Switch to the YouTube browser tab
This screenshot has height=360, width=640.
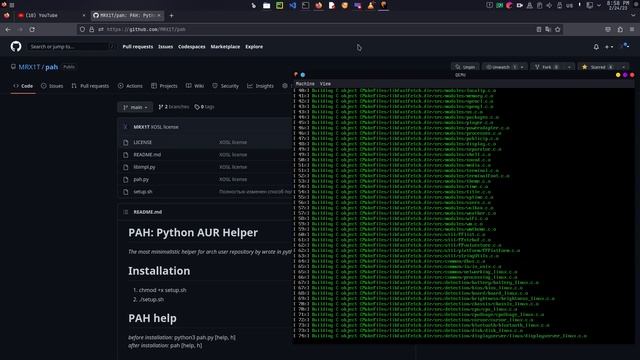pos(51,15)
